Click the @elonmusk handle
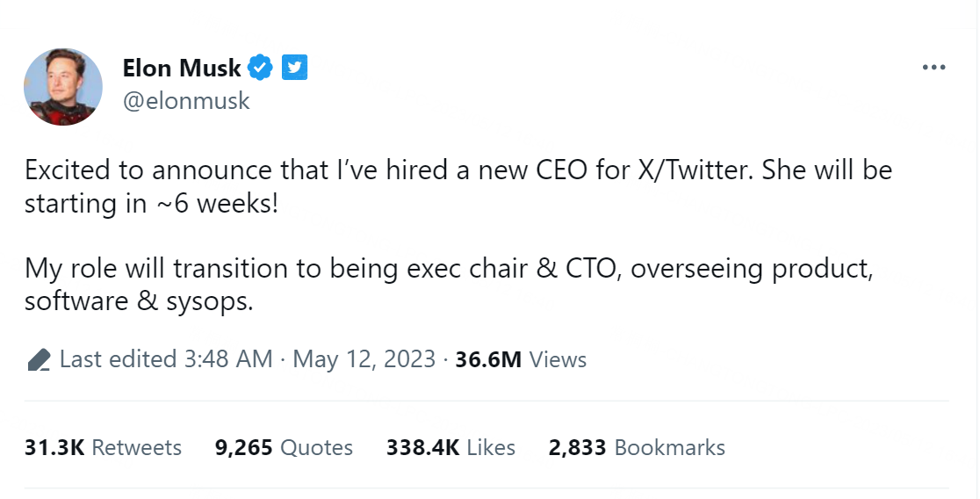Viewport: 980px width, 499px height. pyautogui.click(x=186, y=101)
